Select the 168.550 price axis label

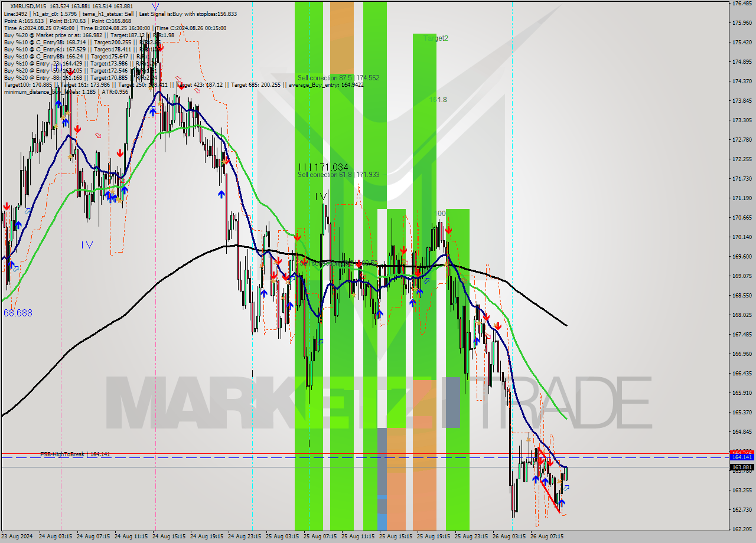(741, 296)
